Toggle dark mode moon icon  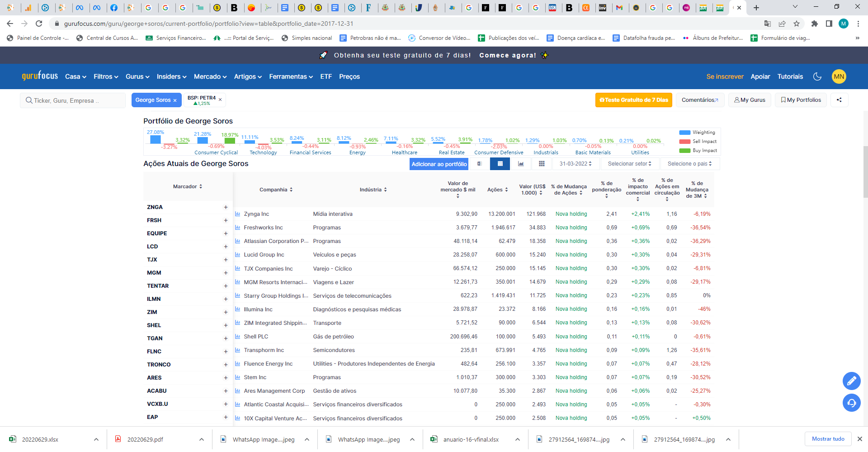point(817,76)
